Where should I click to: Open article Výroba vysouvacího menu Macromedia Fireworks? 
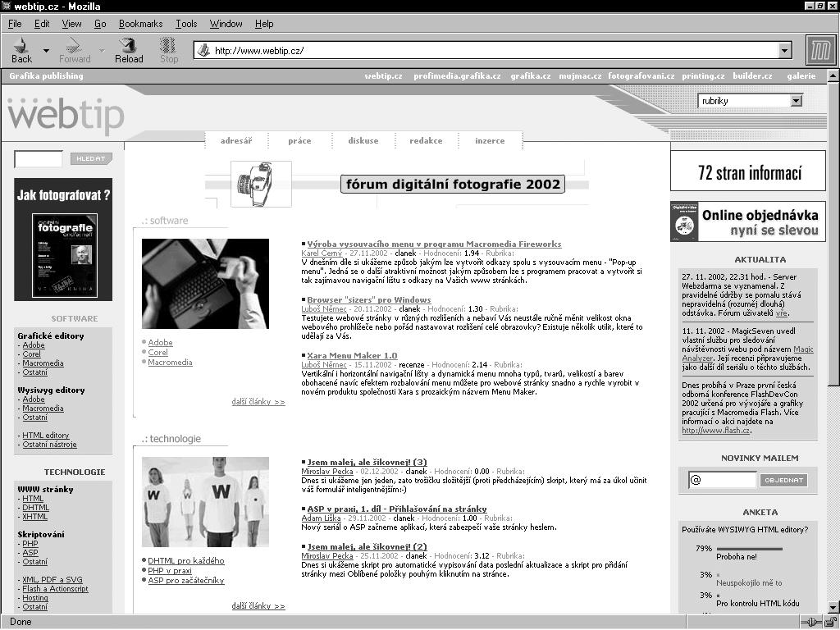click(434, 244)
